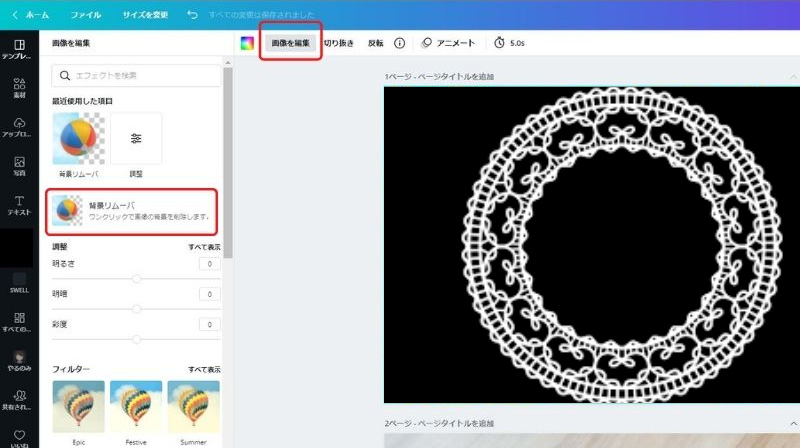Image resolution: width=800 pixels, height=448 pixels.
Task: Open the image info icon
Action: tap(399, 43)
